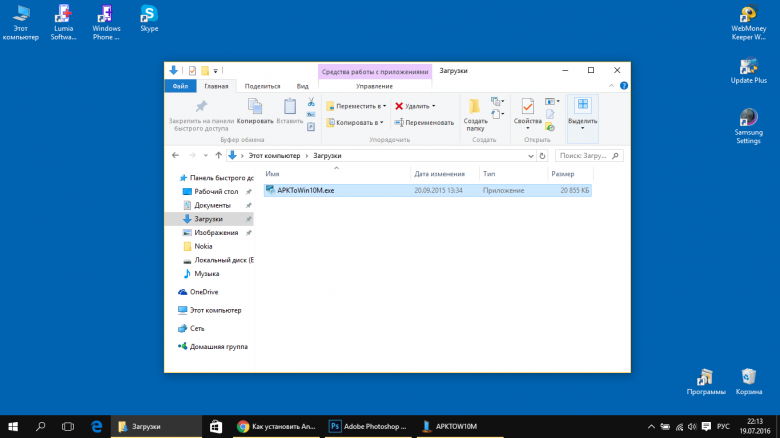780x438 pixels.
Task: Open the Файл tab
Action: [180, 86]
